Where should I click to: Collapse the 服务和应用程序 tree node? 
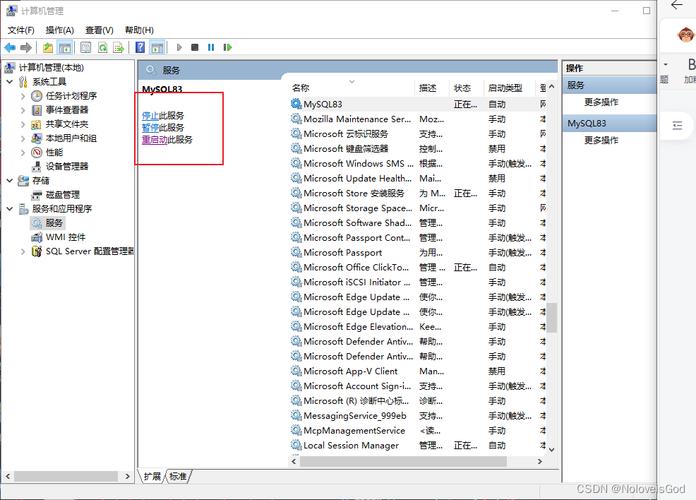[x=10, y=208]
